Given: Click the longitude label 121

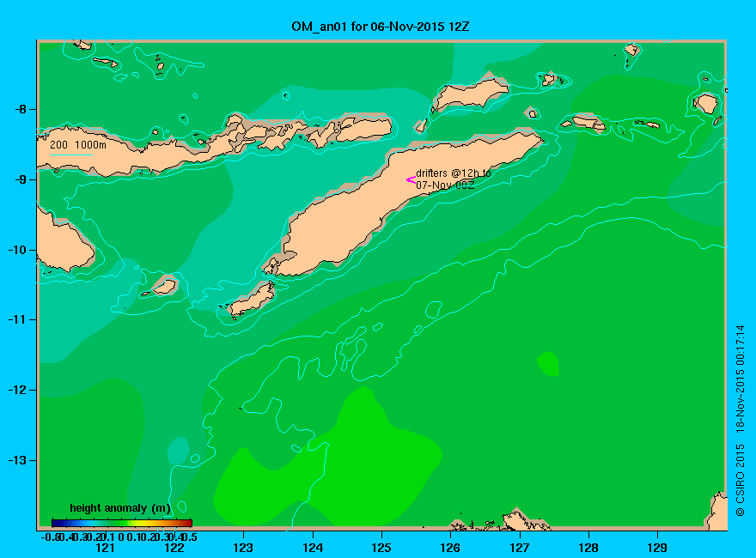Looking at the screenshot, I should (105, 548).
